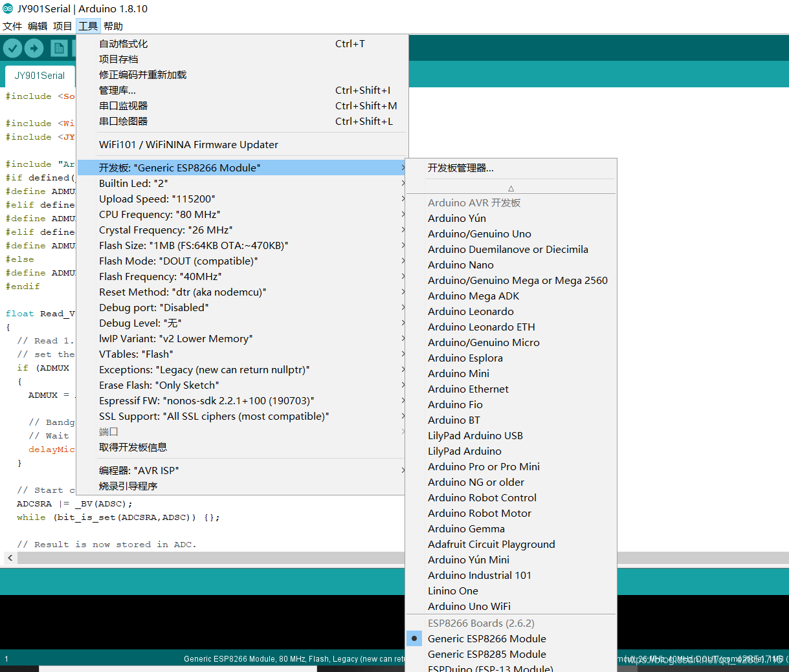Click the editor horizontal scrollbar left arrow
Viewport: 789px width, 672px height.
click(x=10, y=558)
